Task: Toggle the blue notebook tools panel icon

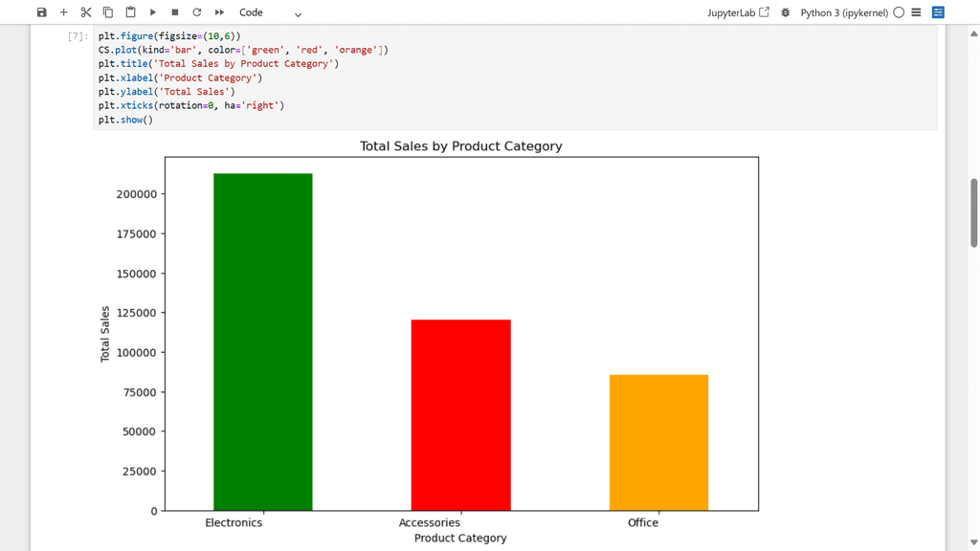Action: pyautogui.click(x=938, y=12)
